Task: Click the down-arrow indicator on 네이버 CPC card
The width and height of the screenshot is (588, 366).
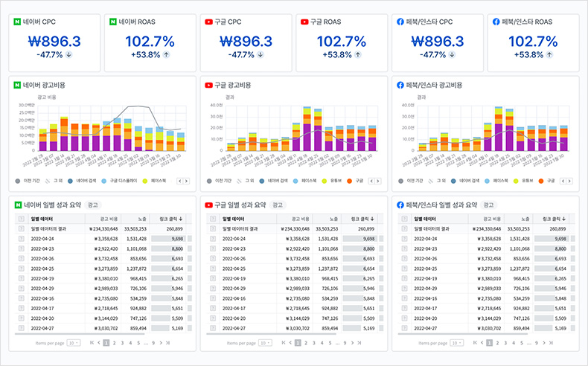Action: [x=68, y=55]
